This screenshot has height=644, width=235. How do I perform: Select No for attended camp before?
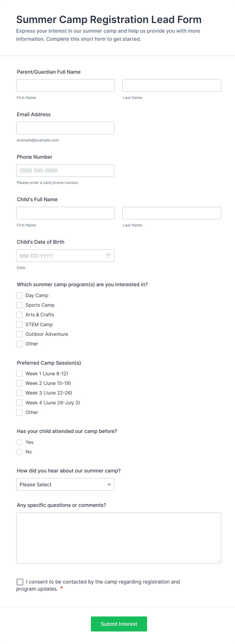[x=19, y=452]
